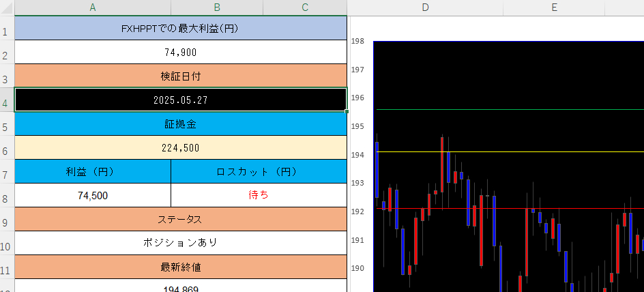The image size is (644, 292).
Task: Select the green horizontal line on chart
Action: click(x=512, y=109)
